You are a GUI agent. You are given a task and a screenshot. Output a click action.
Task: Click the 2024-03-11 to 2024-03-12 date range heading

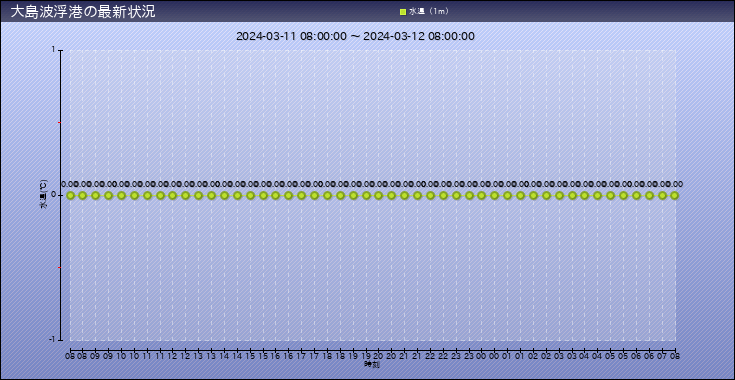click(x=355, y=36)
